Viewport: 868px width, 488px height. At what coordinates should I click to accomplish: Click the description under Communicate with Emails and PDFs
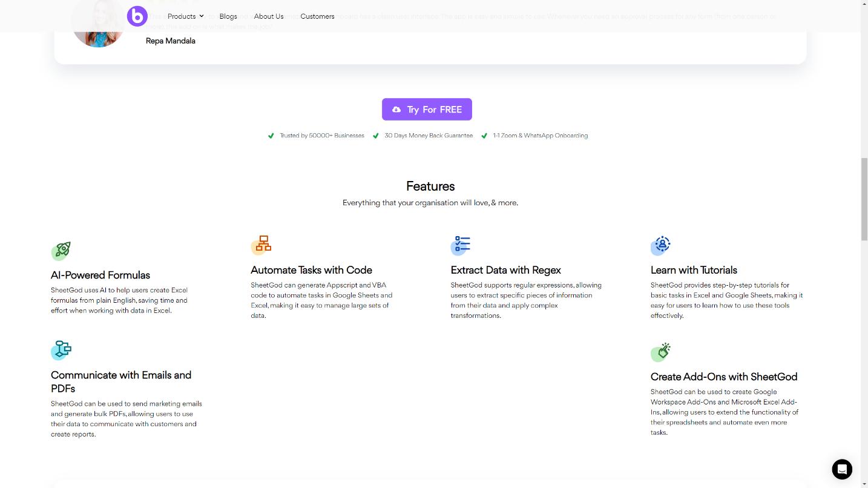[127, 419]
